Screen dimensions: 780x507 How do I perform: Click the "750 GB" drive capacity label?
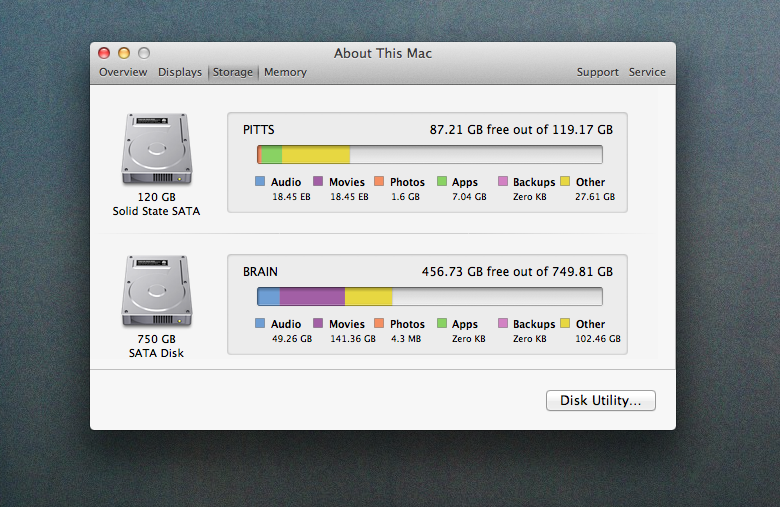157,339
